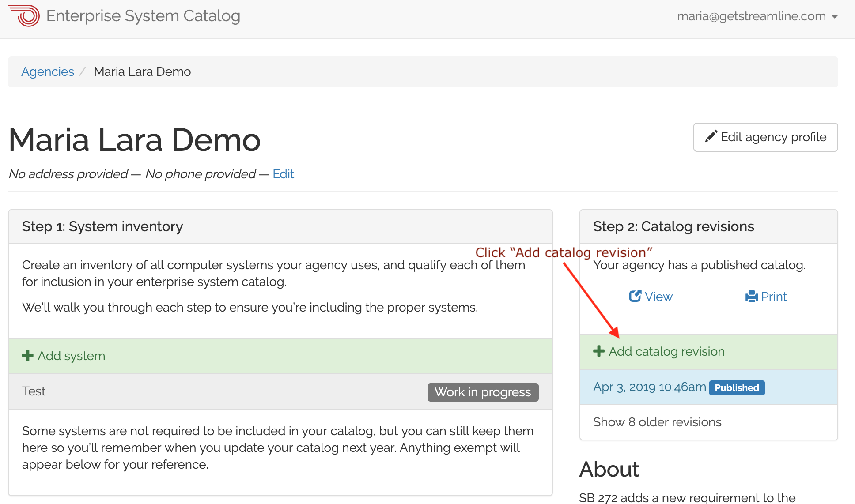Viewport: 855px width, 504px height.
Task: Click the caret beside the account email
Action: coord(834,17)
